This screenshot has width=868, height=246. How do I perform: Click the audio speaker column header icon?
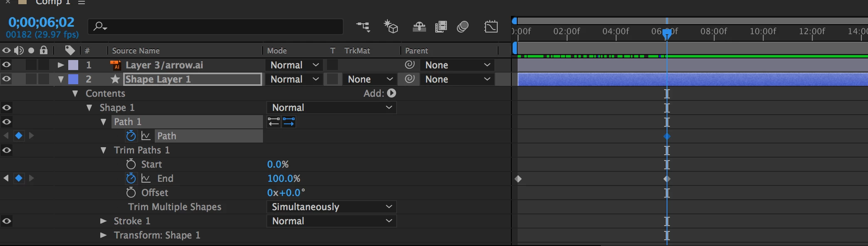tap(19, 50)
